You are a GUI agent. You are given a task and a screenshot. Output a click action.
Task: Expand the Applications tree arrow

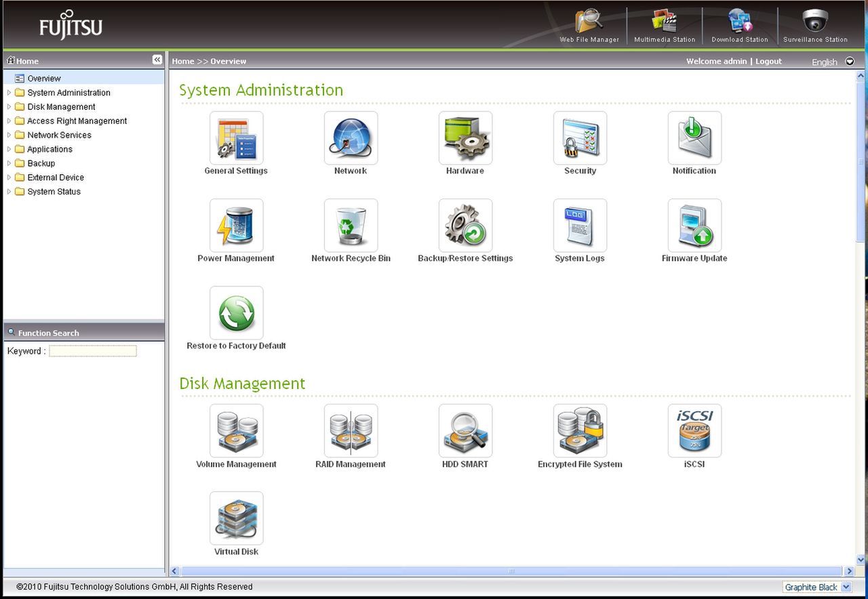tap(9, 149)
